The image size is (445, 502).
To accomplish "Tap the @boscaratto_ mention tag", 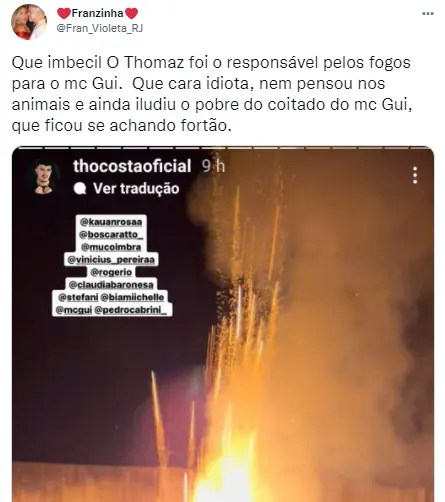I will click(x=111, y=235).
